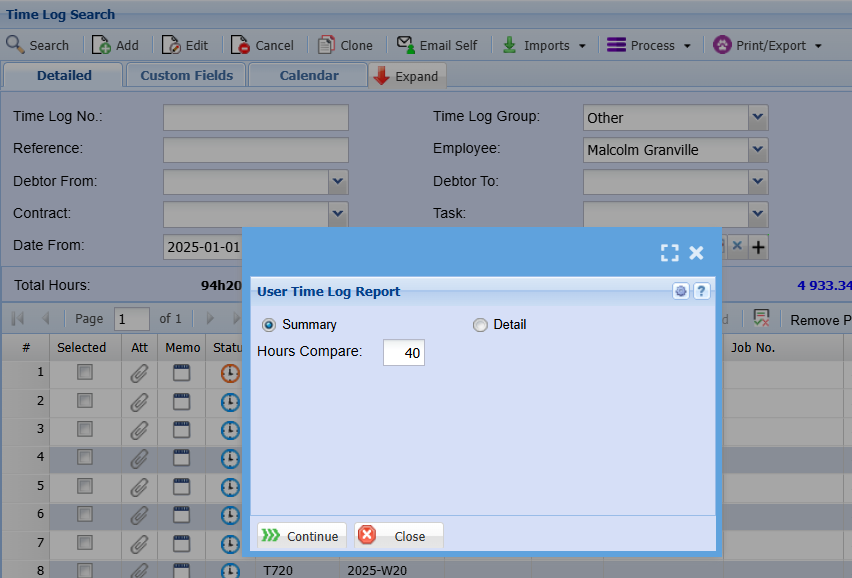
Task: Switch to the Detailed tab
Action: click(x=64, y=76)
